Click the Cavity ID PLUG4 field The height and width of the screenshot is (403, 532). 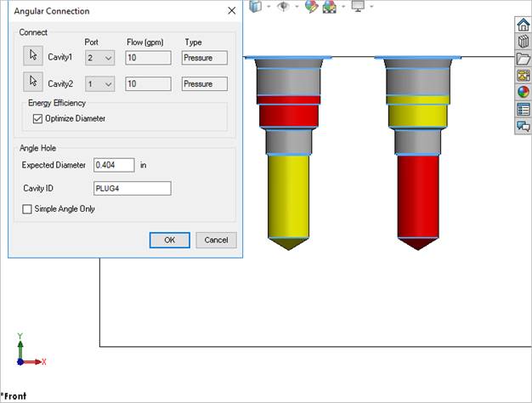point(133,189)
